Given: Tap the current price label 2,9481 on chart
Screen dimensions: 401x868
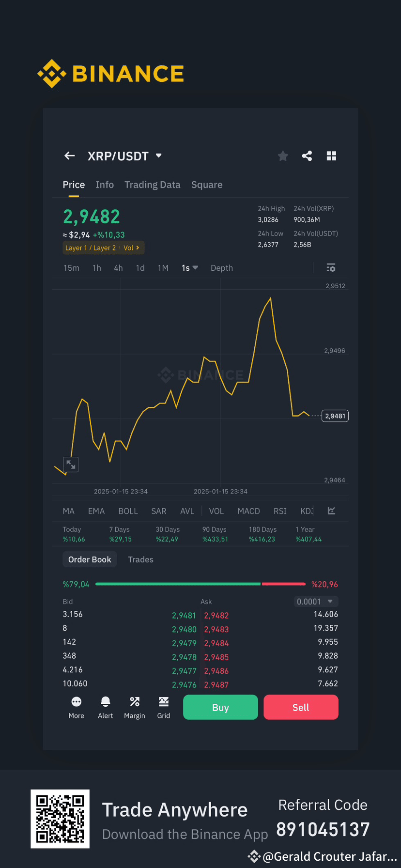Looking at the screenshot, I should 335,416.
